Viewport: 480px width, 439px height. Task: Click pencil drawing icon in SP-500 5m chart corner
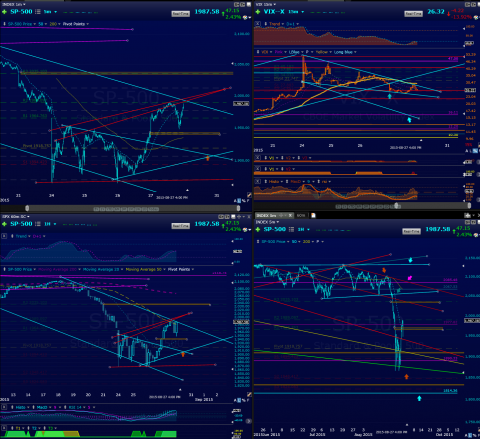249,195
